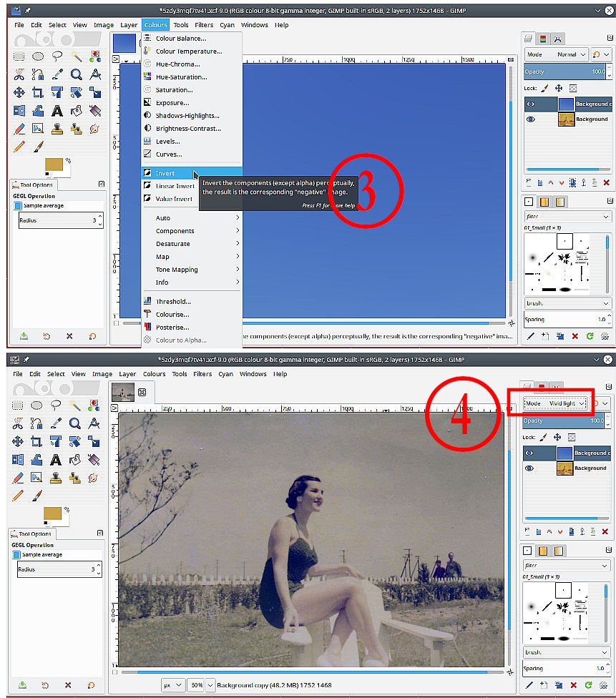Click Posterise… entry in the Colours menu
Image resolution: width=616 pixels, height=698 pixels.
[192, 328]
